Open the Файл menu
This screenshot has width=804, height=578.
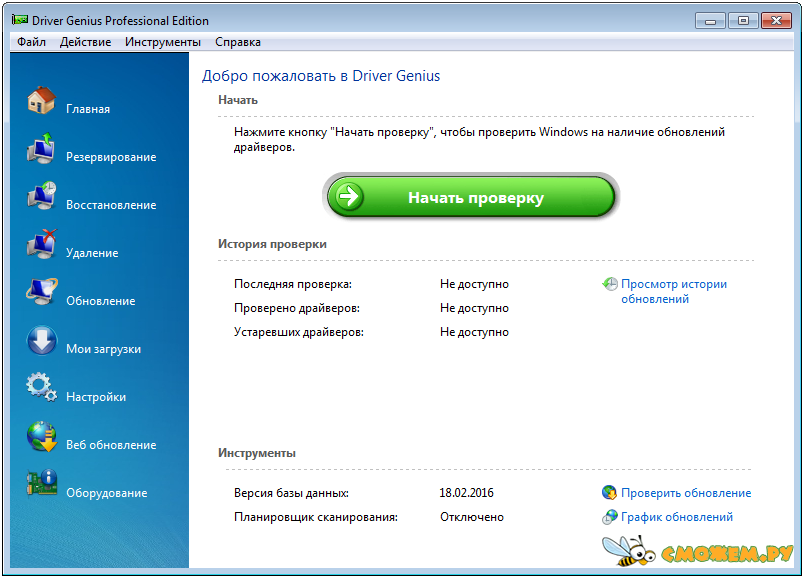[31, 42]
